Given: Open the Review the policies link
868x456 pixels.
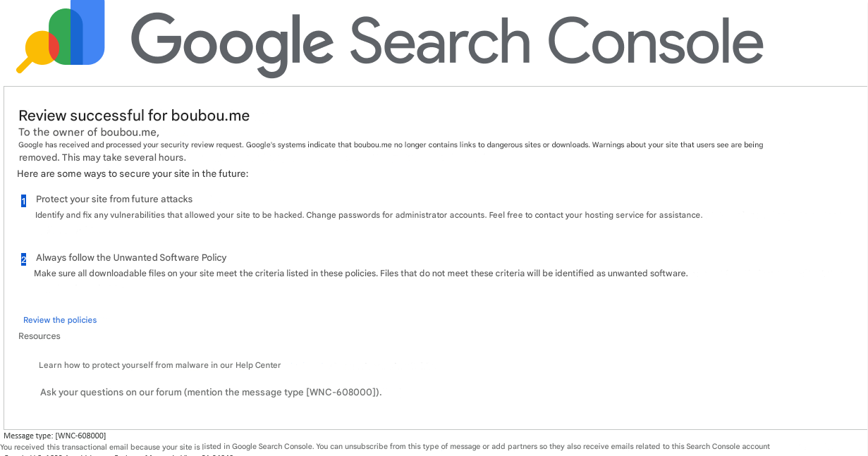Looking at the screenshot, I should (x=60, y=320).
